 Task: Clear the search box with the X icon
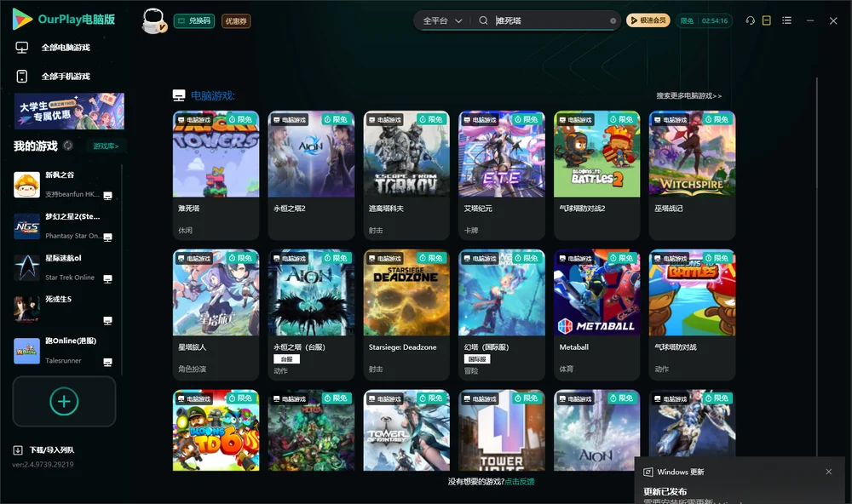pos(613,20)
